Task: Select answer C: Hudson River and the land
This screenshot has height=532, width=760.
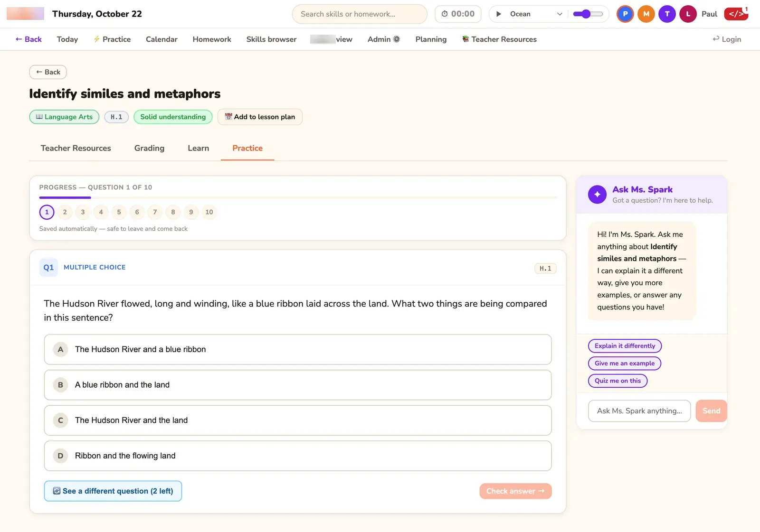Action: 298,420
